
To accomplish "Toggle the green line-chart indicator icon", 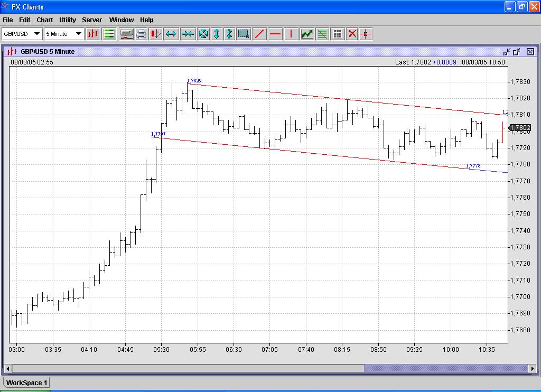I will point(306,34).
